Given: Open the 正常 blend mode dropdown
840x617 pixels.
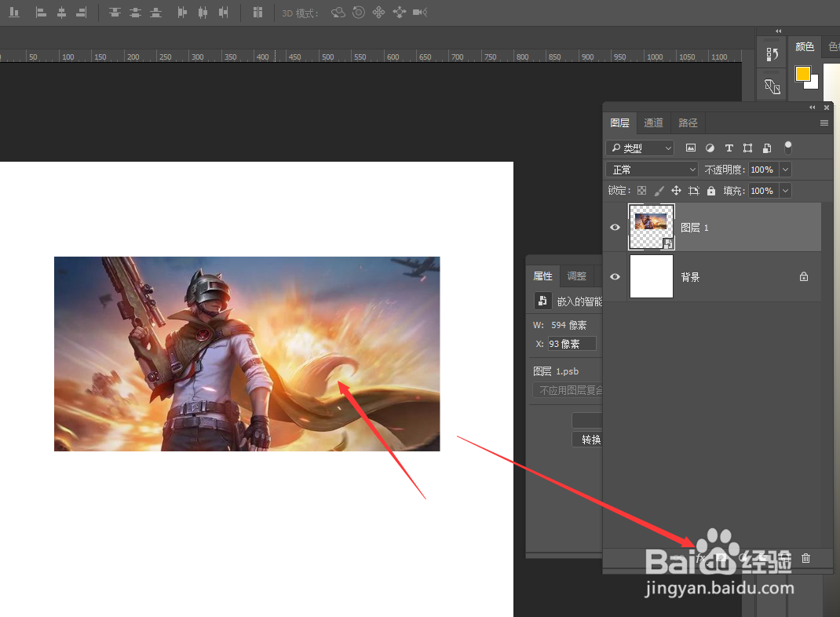Looking at the screenshot, I should pos(652,170).
